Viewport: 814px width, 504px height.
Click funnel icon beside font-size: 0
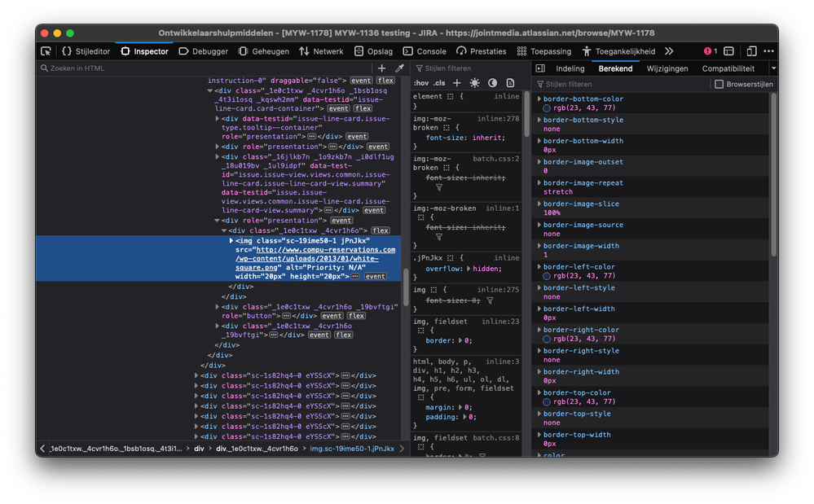point(490,300)
